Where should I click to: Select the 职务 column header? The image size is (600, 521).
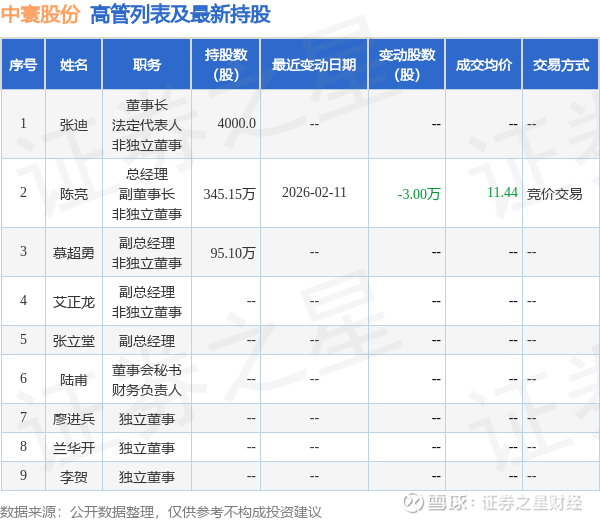[x=147, y=65]
